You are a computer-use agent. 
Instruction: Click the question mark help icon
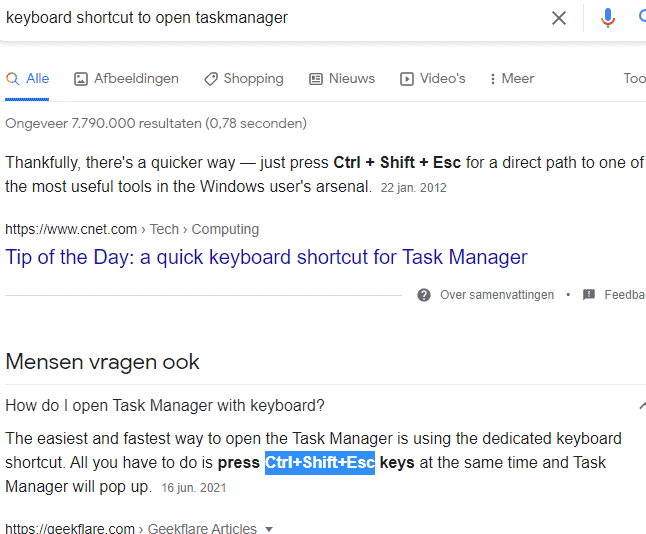coord(424,295)
